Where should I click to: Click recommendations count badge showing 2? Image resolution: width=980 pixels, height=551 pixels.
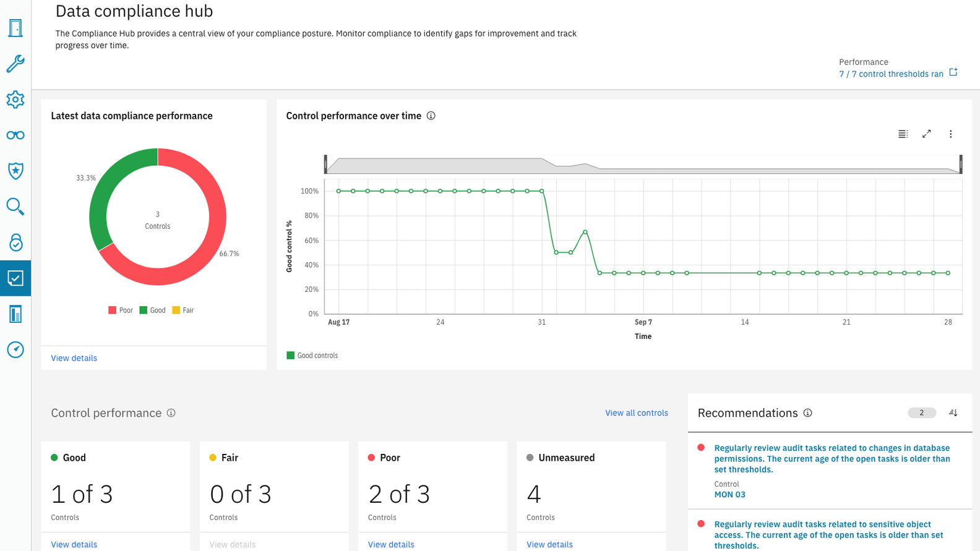coord(922,412)
